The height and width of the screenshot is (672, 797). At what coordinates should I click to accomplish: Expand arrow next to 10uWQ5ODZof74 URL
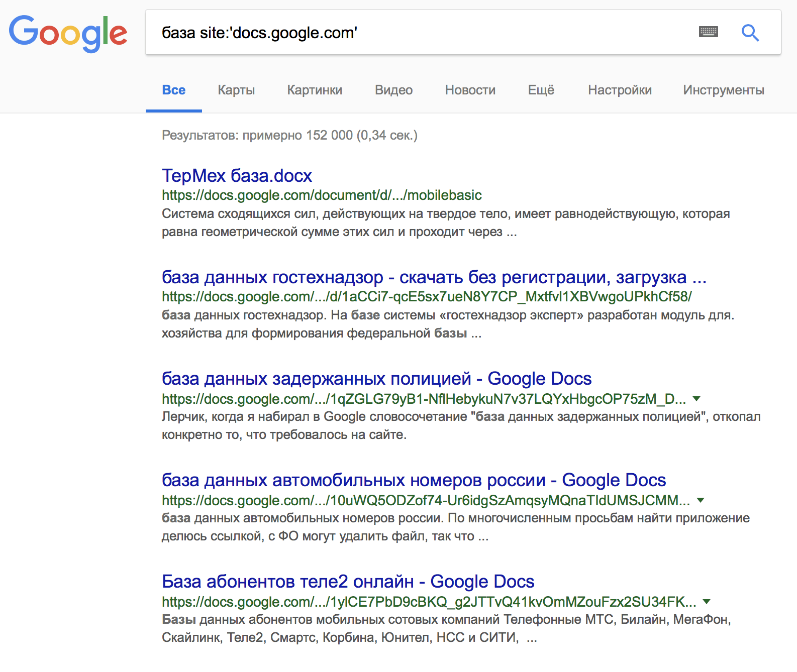click(x=701, y=500)
